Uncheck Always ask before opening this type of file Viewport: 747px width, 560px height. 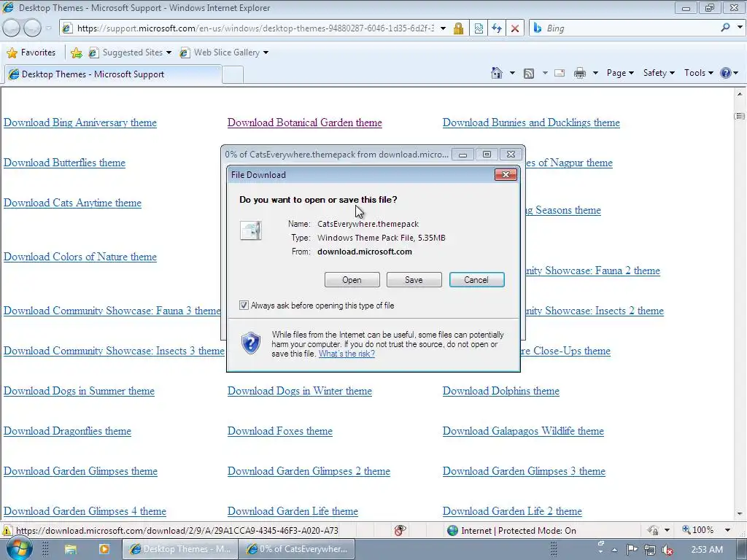pos(244,306)
